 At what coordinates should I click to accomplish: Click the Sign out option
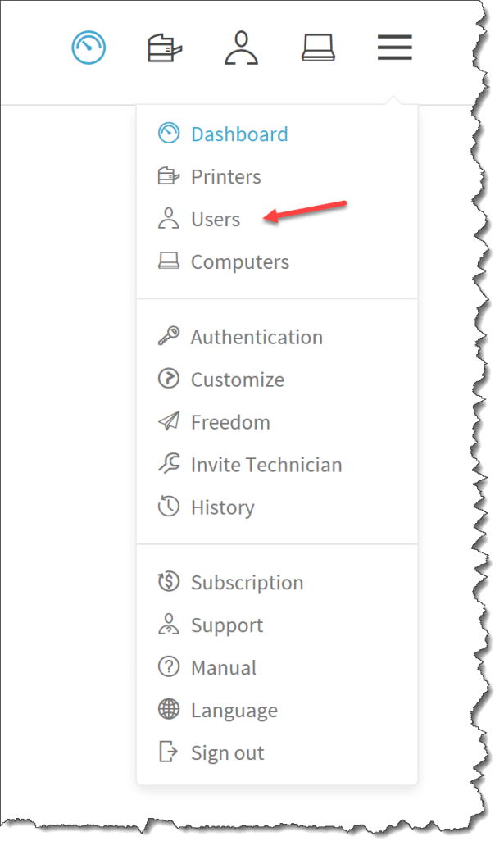tap(227, 752)
